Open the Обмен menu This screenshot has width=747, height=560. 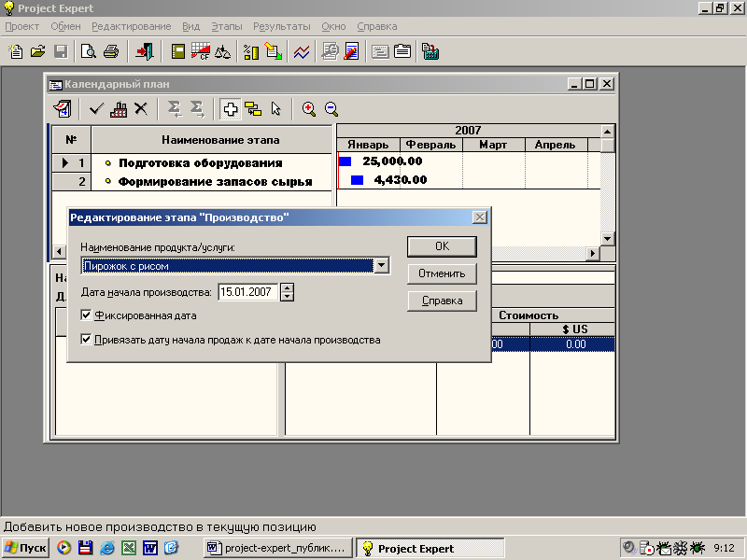[x=65, y=27]
